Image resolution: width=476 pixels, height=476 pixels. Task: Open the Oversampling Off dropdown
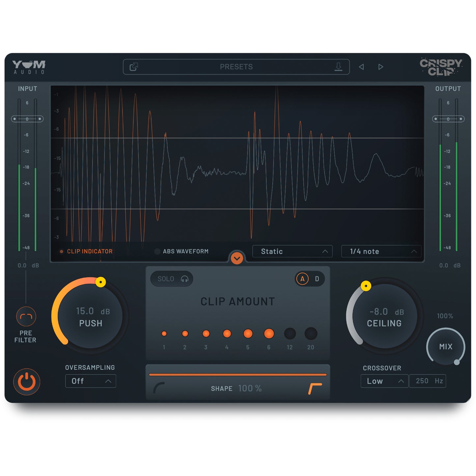click(x=91, y=381)
